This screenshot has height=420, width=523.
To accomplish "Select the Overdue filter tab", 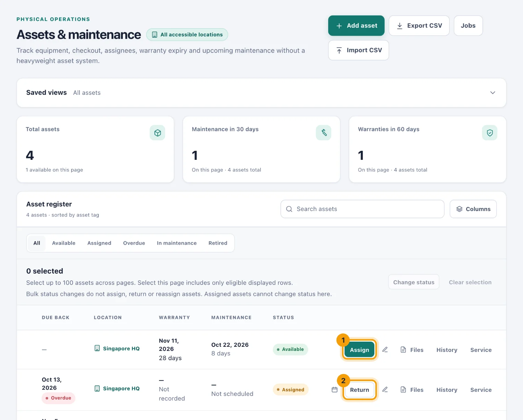I will pos(134,243).
